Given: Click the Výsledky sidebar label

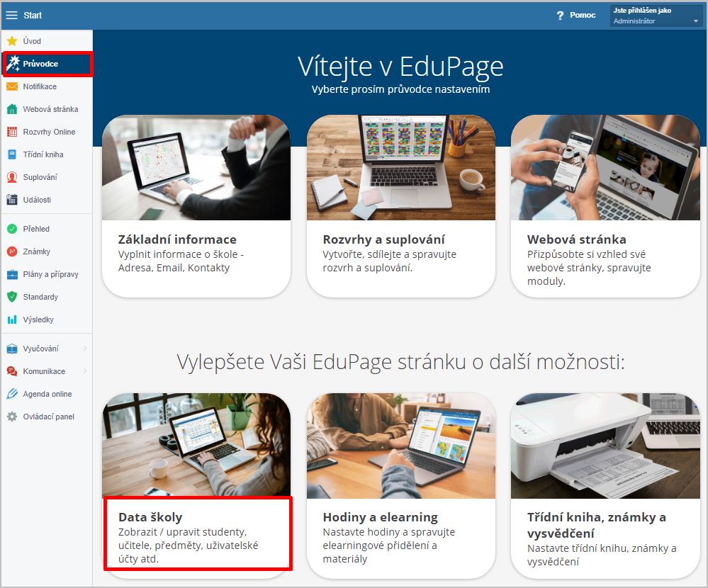Looking at the screenshot, I should point(38,320).
